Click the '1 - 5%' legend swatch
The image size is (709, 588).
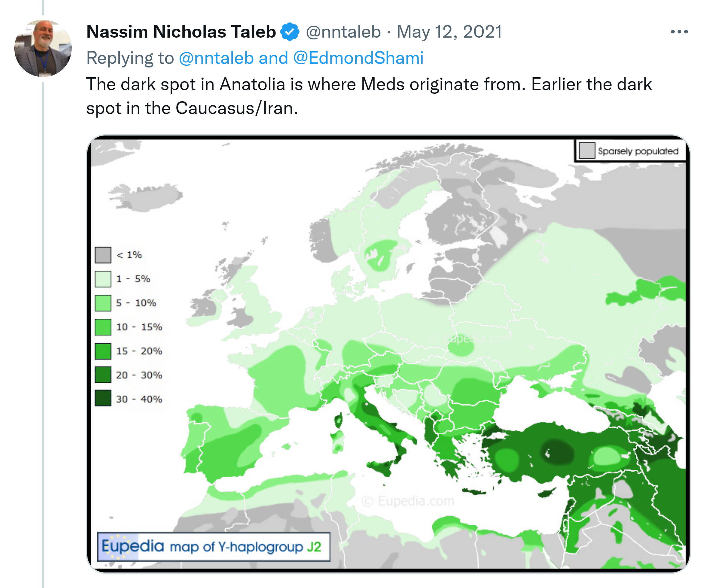point(103,279)
